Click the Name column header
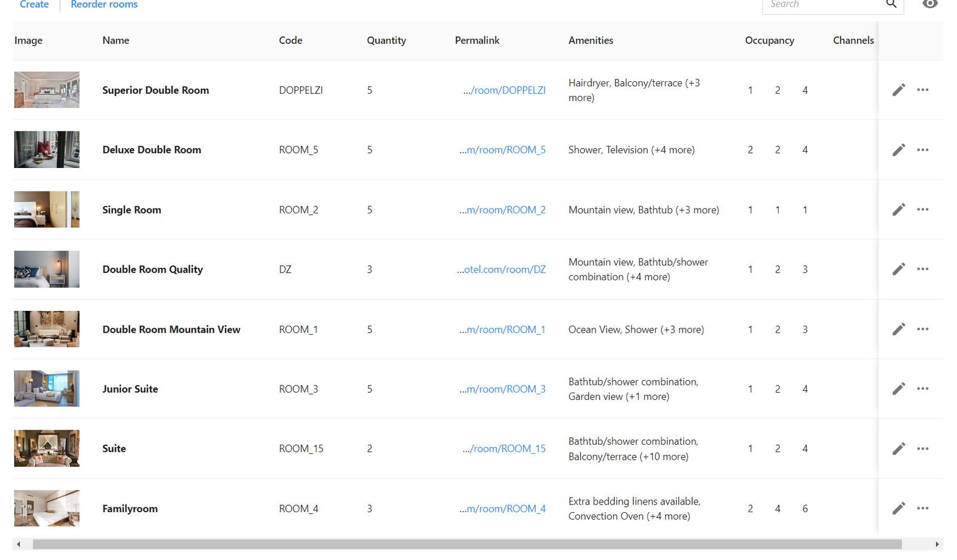The width and height of the screenshot is (957, 560). [x=115, y=40]
